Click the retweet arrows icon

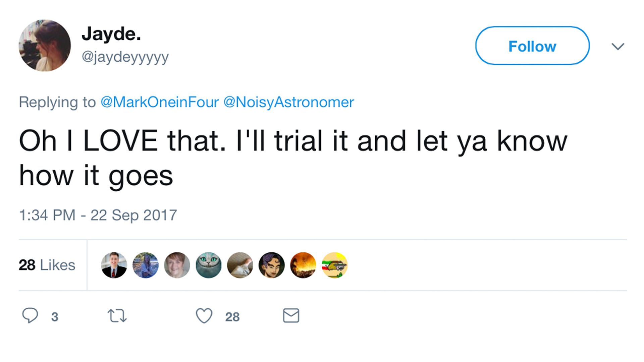tap(117, 316)
